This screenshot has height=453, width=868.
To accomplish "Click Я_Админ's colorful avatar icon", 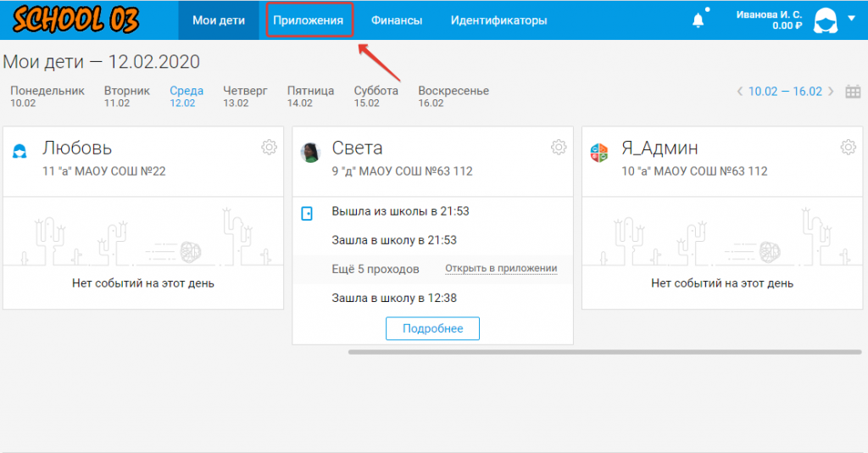I will 599,152.
